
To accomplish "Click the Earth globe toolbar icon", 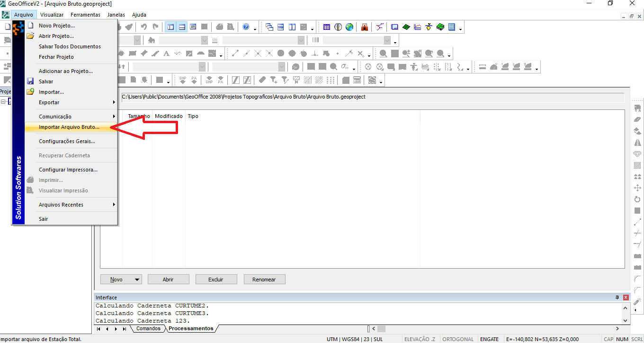I will 349,27.
